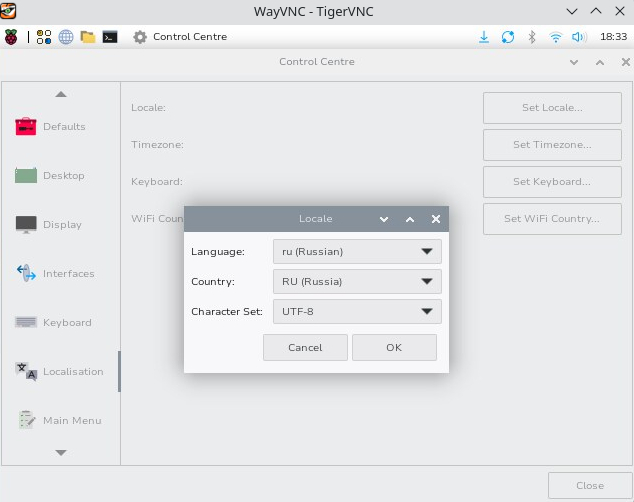Image resolution: width=634 pixels, height=502 pixels.
Task: Open the Character Set dropdown showing UTF-8
Action: (x=357, y=311)
